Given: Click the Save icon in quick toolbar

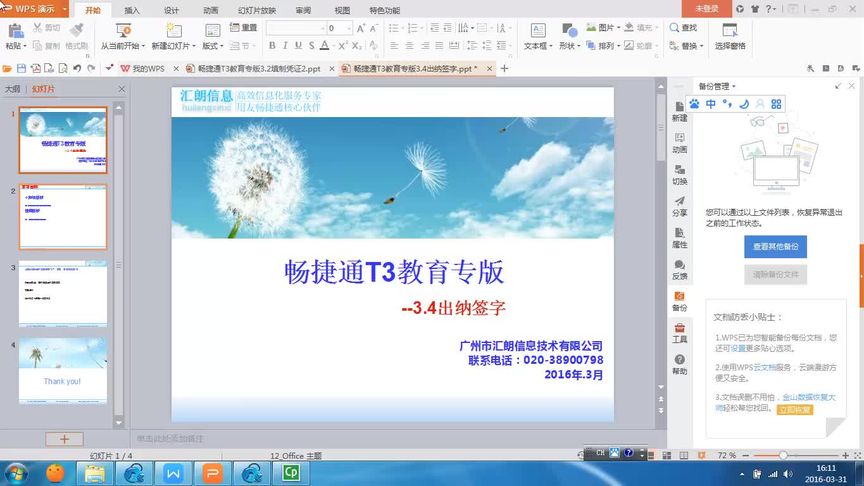Looking at the screenshot, I should (x=21, y=68).
